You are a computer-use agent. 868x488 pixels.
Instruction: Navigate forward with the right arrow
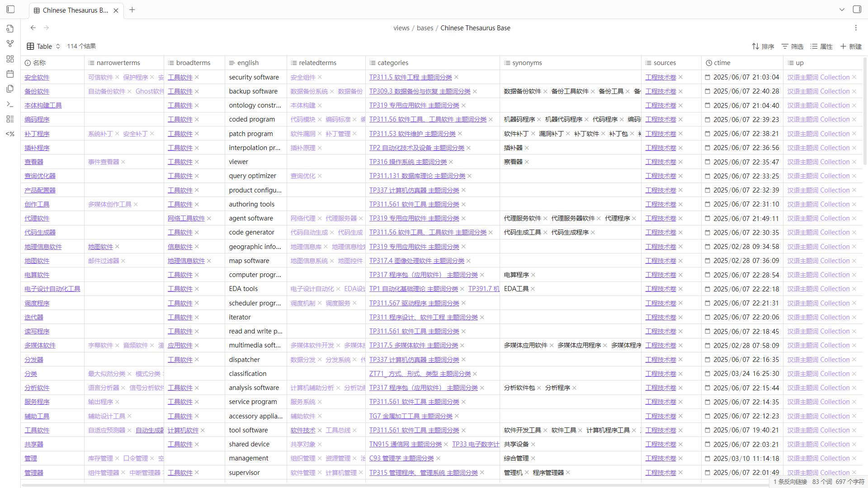pos(46,28)
